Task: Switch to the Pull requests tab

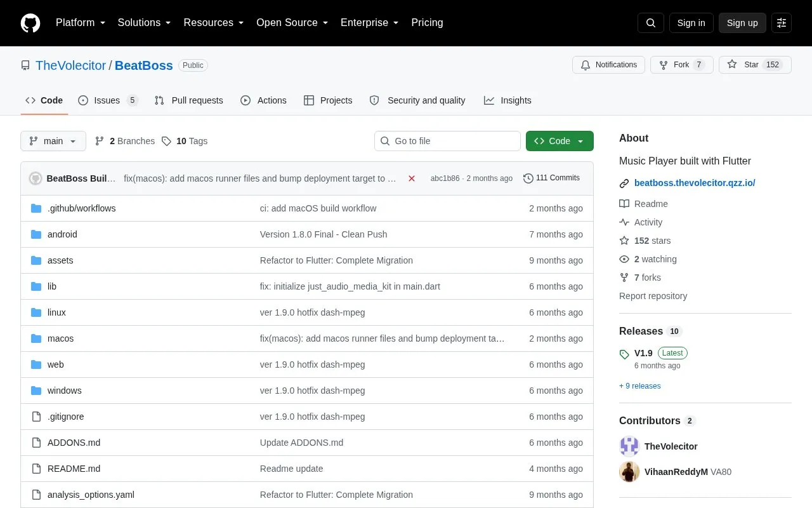Action: point(189,100)
